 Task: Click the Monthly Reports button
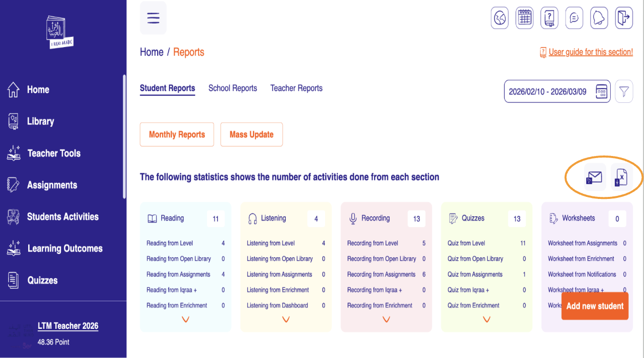point(177,135)
